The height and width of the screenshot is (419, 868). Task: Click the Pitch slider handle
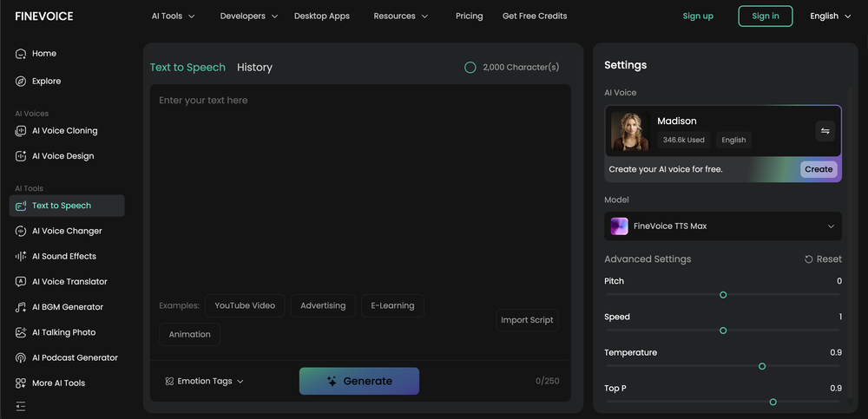[723, 295]
